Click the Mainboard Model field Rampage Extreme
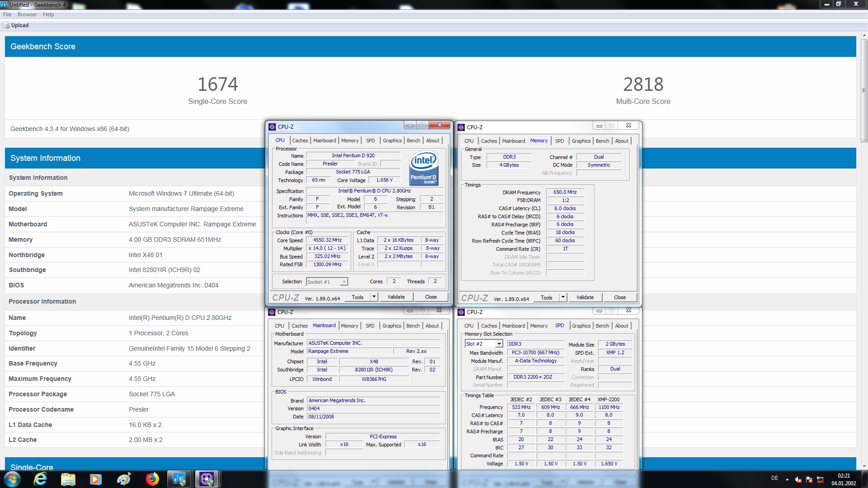 pos(349,351)
